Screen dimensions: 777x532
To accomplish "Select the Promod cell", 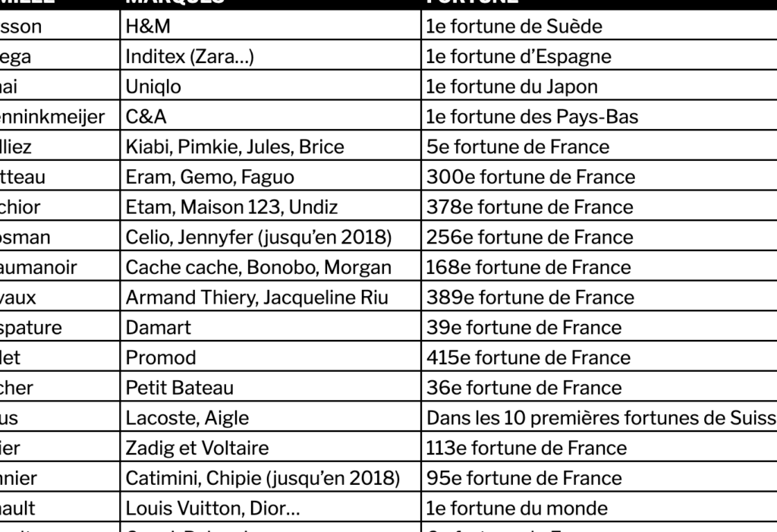I will click(271, 357).
